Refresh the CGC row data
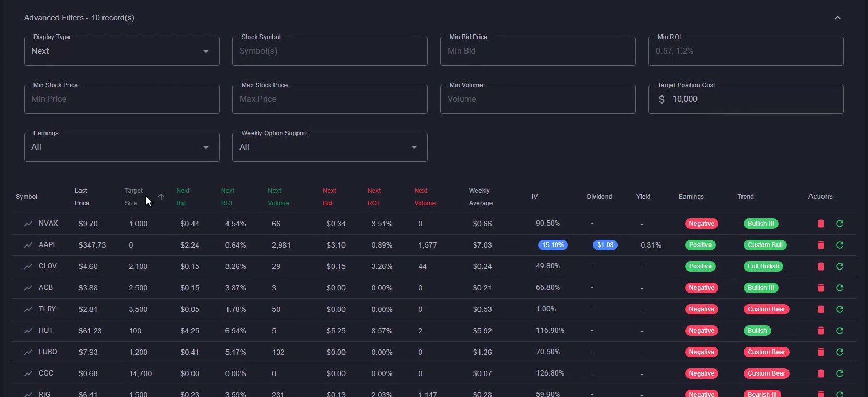The width and height of the screenshot is (868, 397). click(x=840, y=373)
